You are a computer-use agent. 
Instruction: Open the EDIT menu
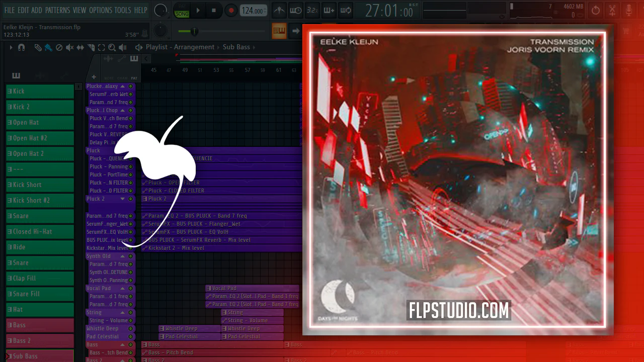tap(23, 10)
